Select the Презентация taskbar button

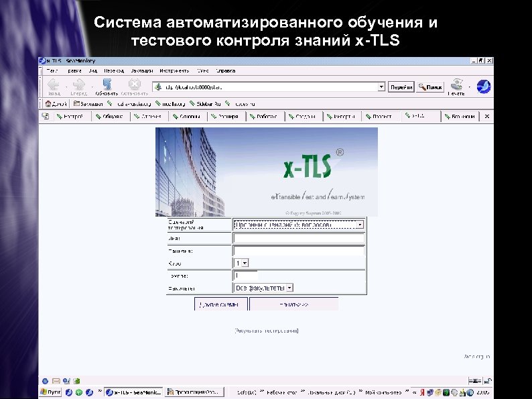click(x=195, y=392)
